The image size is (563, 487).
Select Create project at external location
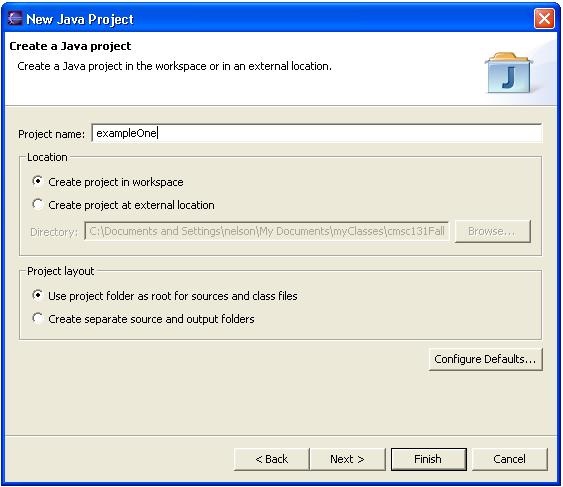[123, 205]
